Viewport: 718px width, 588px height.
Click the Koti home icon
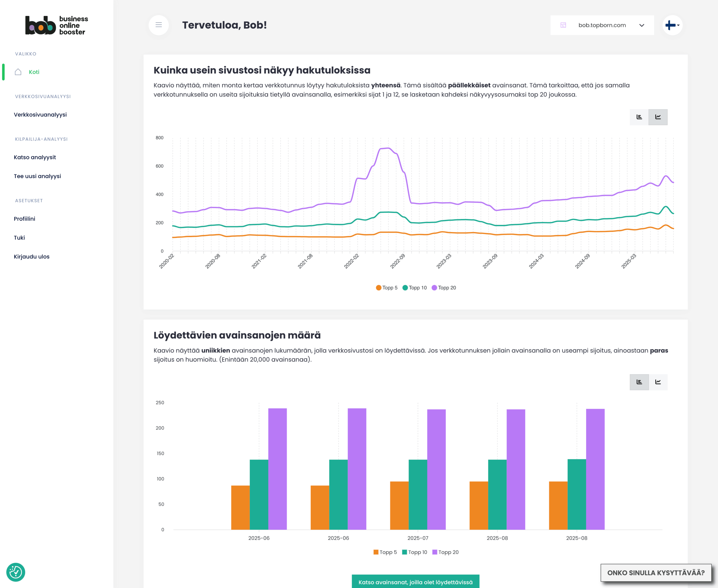point(18,72)
